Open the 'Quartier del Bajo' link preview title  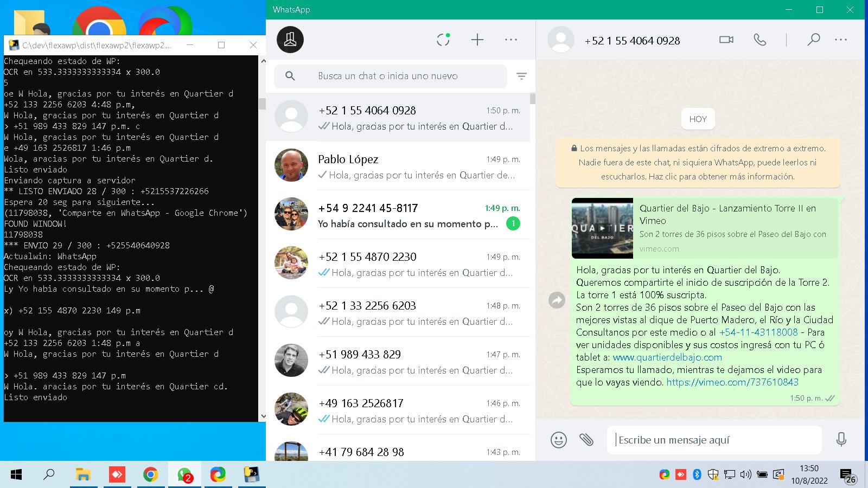tap(727, 214)
